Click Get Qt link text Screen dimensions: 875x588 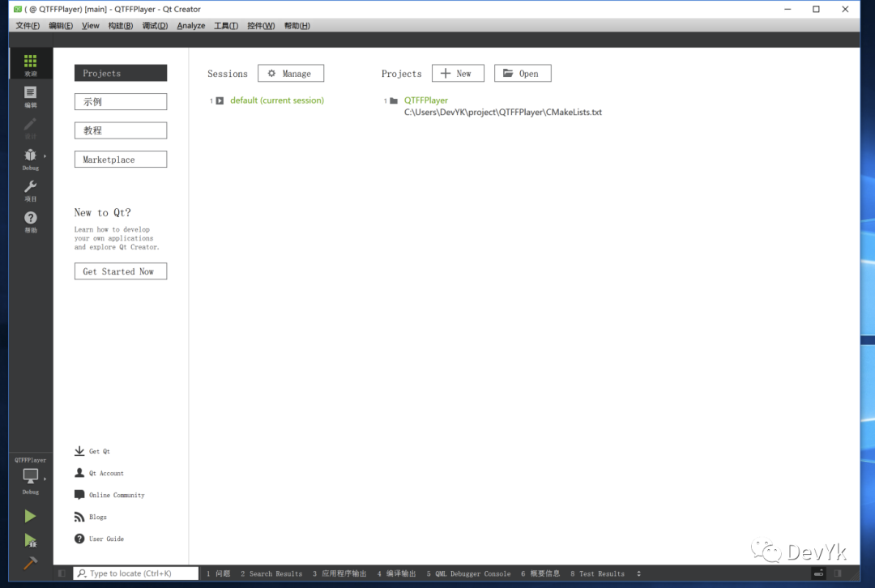tap(100, 451)
